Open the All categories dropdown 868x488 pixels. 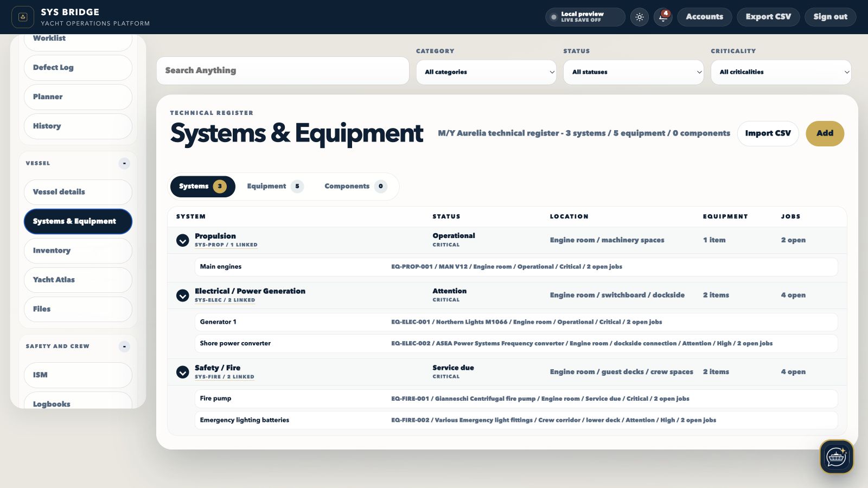[486, 72]
